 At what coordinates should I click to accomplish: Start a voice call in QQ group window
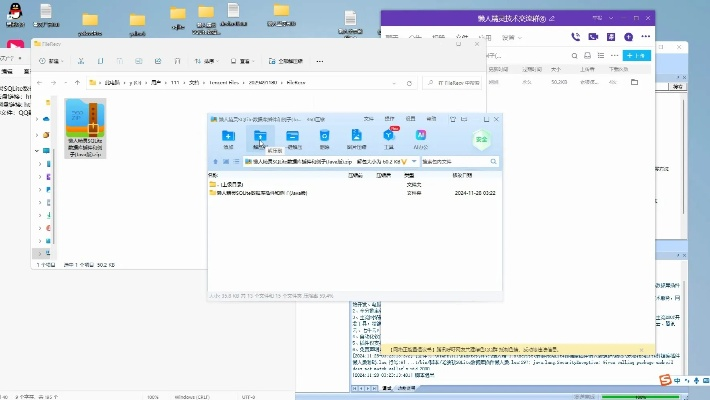[576, 37]
